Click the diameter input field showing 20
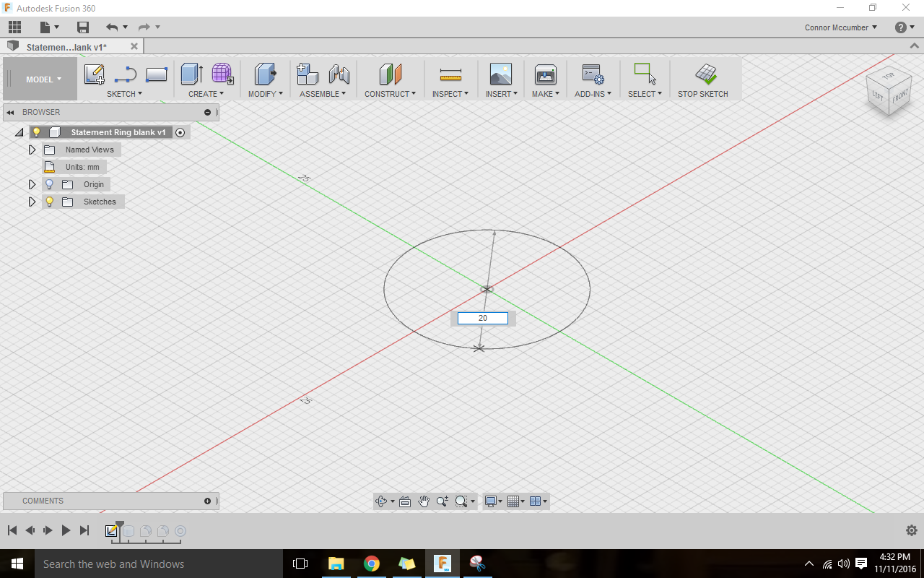The height and width of the screenshot is (578, 924). click(x=483, y=318)
